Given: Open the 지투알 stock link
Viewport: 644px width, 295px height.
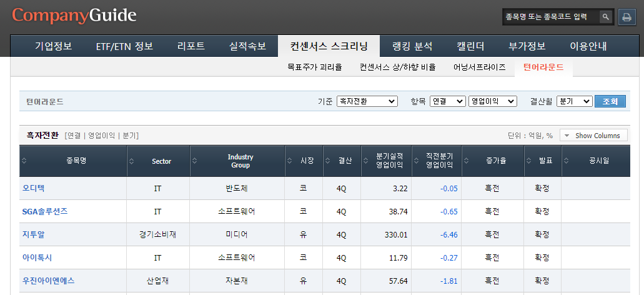Looking at the screenshot, I should coord(33,234).
